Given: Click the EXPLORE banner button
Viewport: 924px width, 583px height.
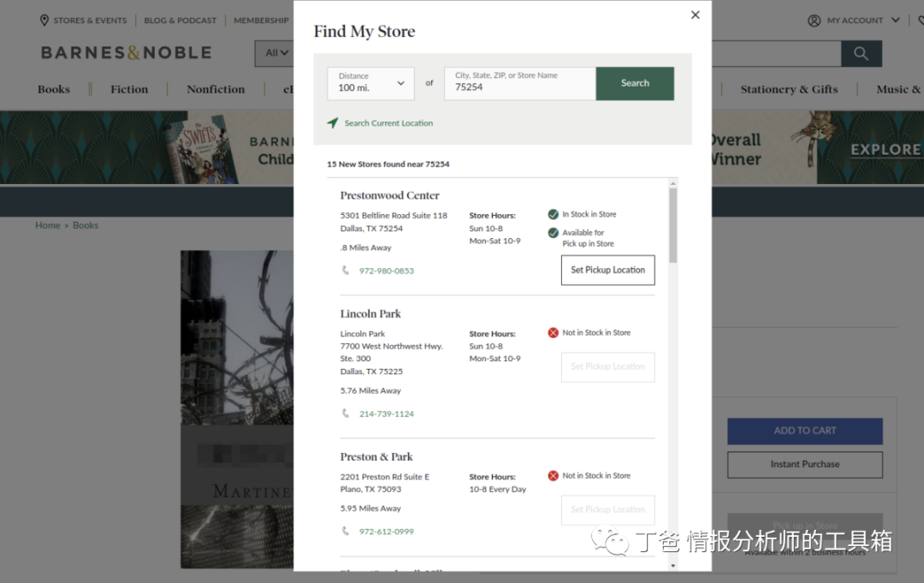Looking at the screenshot, I should pos(885,150).
